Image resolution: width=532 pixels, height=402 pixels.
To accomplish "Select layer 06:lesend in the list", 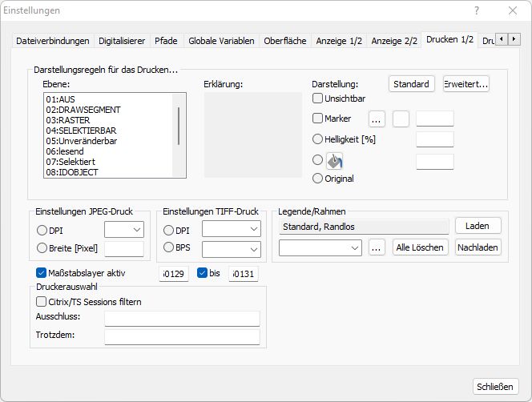I will coord(109,151).
